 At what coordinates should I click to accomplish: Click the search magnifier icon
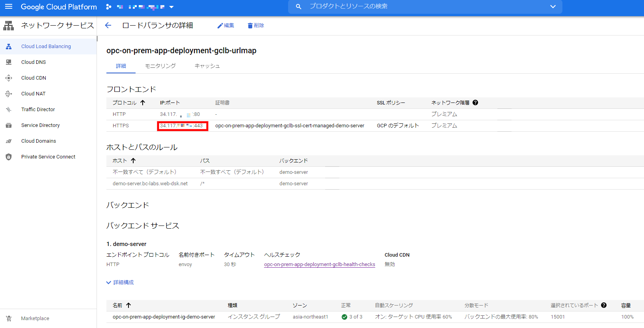click(x=298, y=7)
